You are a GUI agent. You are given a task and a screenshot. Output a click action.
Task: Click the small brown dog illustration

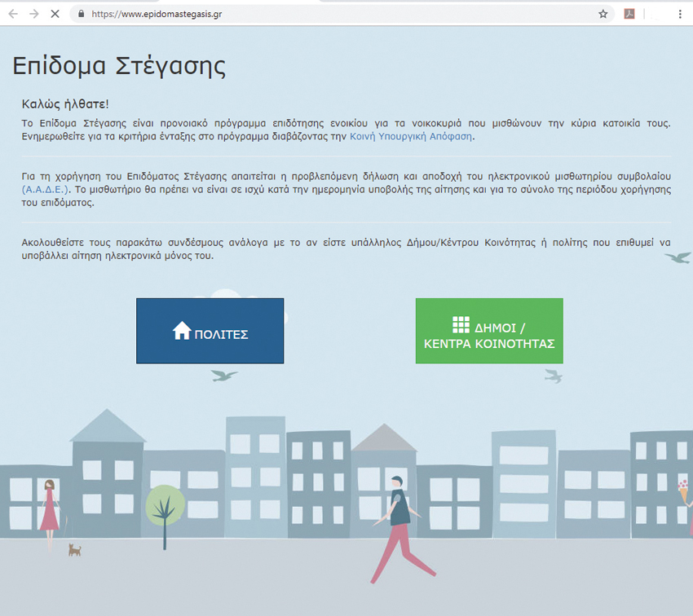75,550
